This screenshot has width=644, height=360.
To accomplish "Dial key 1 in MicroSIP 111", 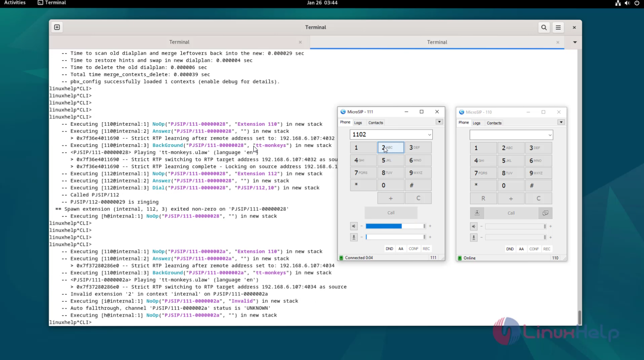I will (363, 148).
